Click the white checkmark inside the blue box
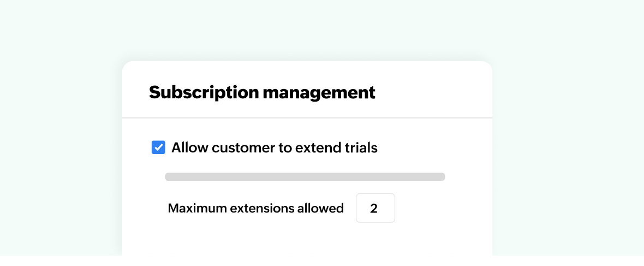Image resolution: width=644 pixels, height=266 pixels. click(158, 147)
